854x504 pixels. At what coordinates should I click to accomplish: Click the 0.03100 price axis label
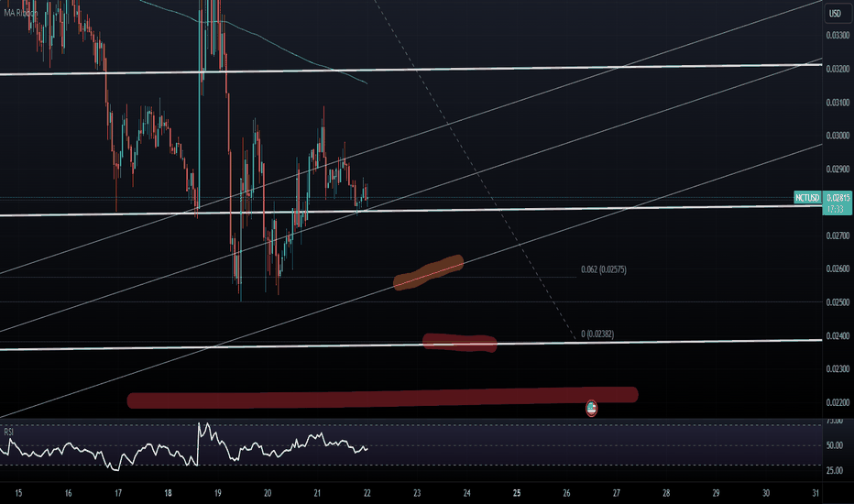838,103
